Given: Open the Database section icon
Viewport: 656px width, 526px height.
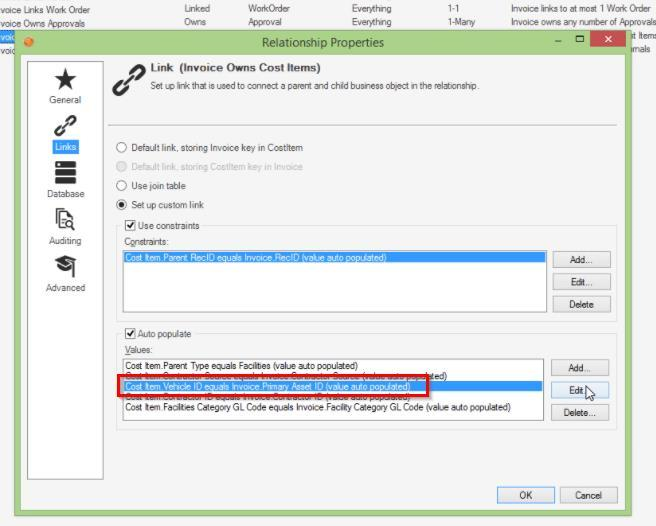Looking at the screenshot, I should (x=65, y=174).
